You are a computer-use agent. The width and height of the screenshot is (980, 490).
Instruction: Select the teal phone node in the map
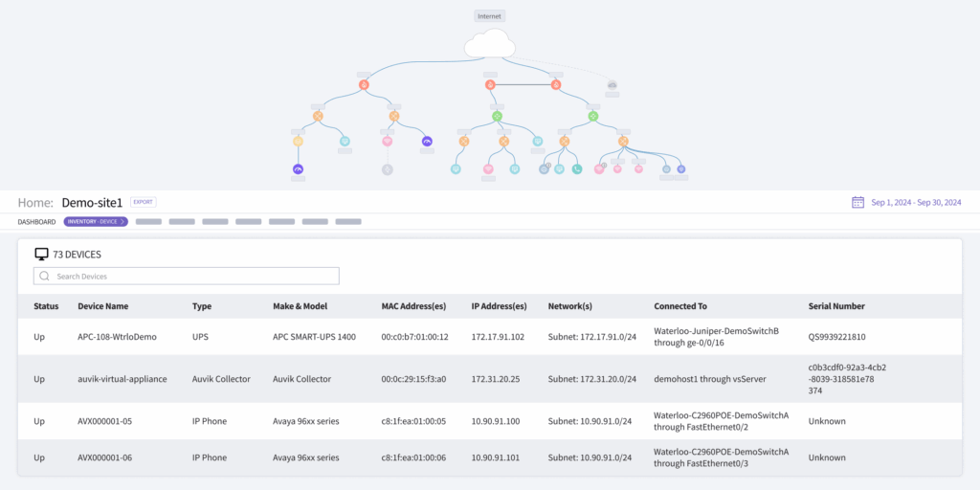pyautogui.click(x=577, y=169)
